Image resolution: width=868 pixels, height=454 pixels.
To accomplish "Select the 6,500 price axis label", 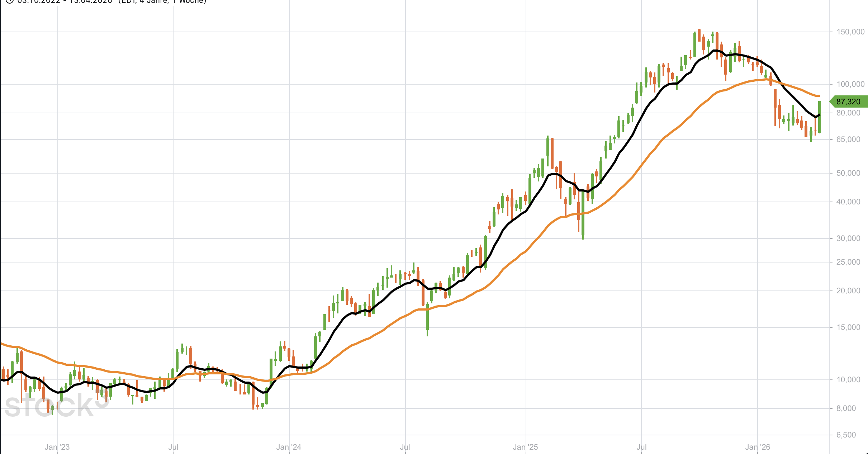I will 846,435.
